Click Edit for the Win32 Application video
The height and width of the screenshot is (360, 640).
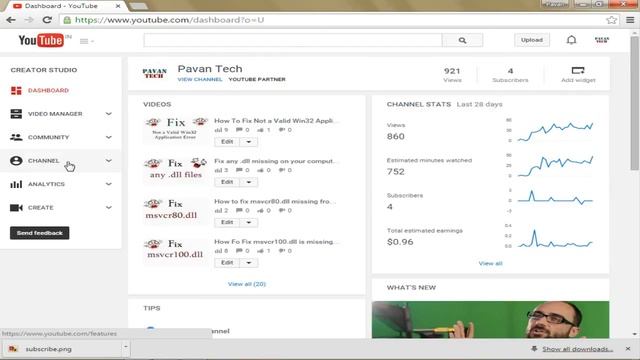[227, 142]
